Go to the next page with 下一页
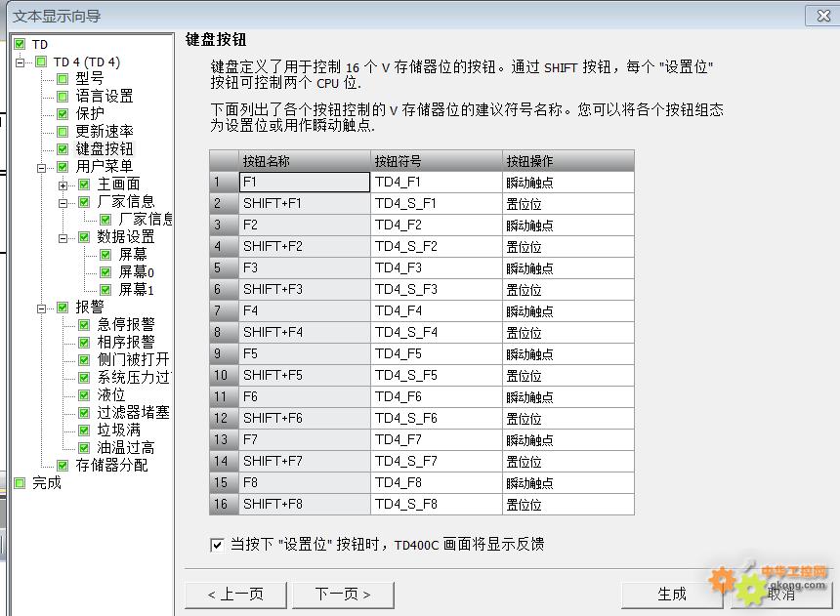 (x=342, y=594)
